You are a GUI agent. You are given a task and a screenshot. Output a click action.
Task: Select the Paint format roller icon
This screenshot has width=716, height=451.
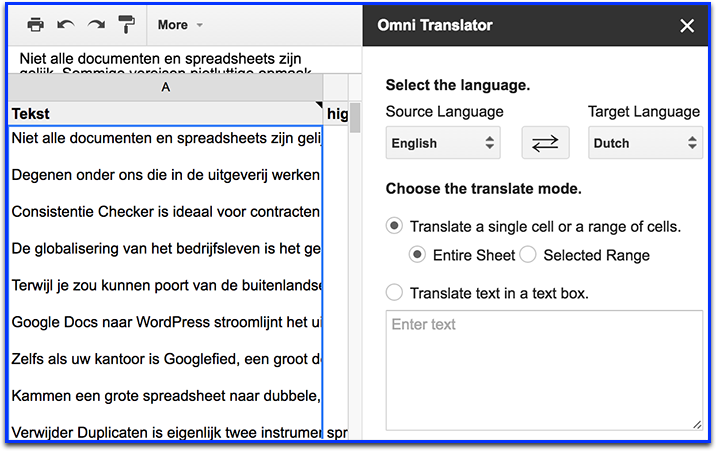click(x=126, y=25)
